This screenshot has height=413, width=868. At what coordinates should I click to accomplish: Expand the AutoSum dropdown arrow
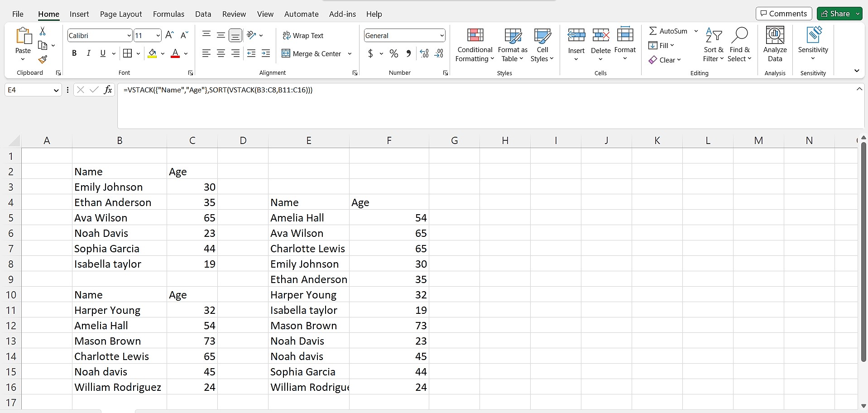point(696,31)
